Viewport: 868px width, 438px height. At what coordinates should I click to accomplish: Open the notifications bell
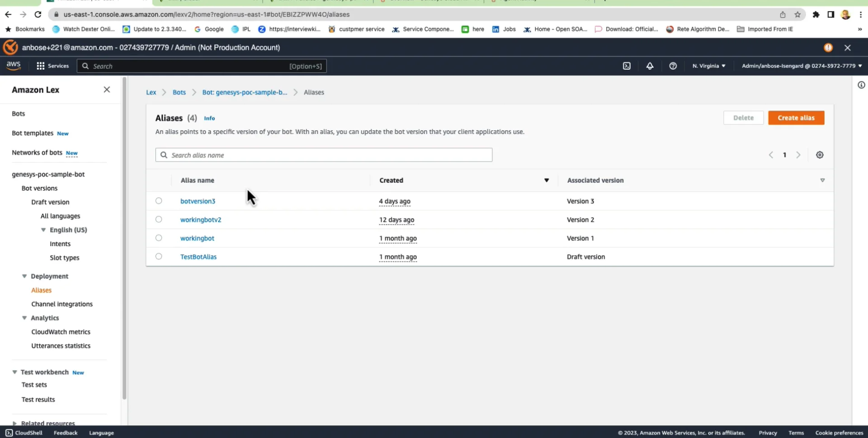click(650, 66)
